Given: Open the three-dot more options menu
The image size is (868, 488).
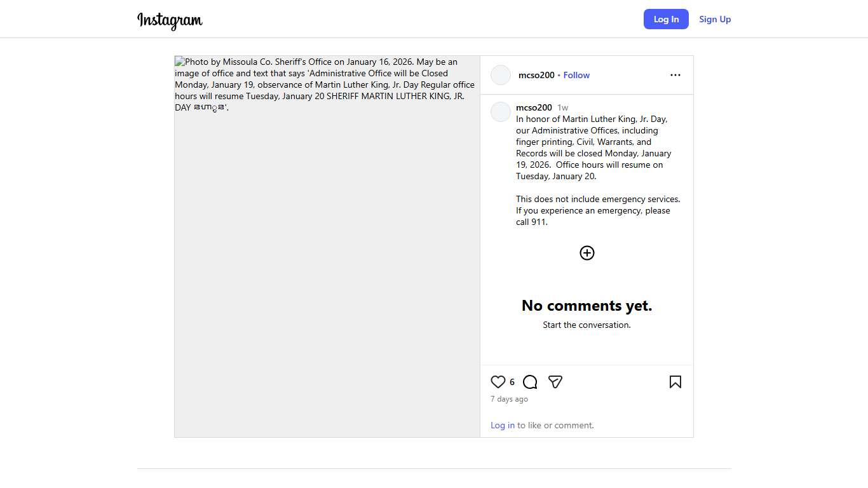Looking at the screenshot, I should point(675,75).
